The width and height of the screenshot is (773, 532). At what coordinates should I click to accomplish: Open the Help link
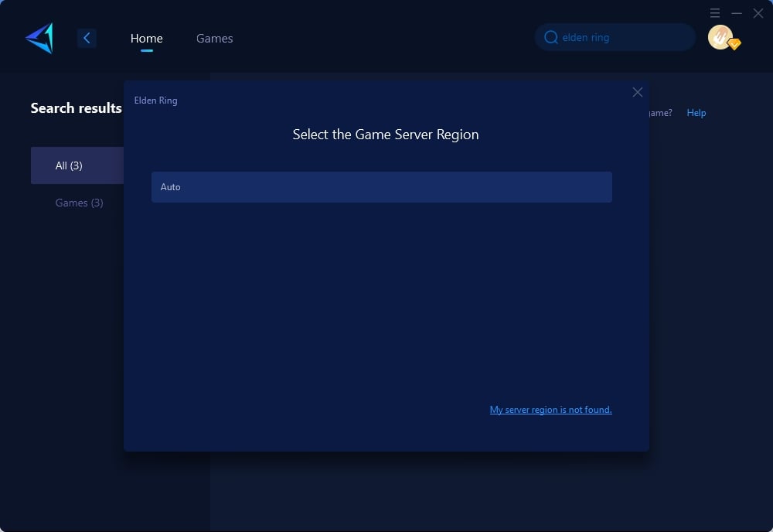click(x=696, y=113)
